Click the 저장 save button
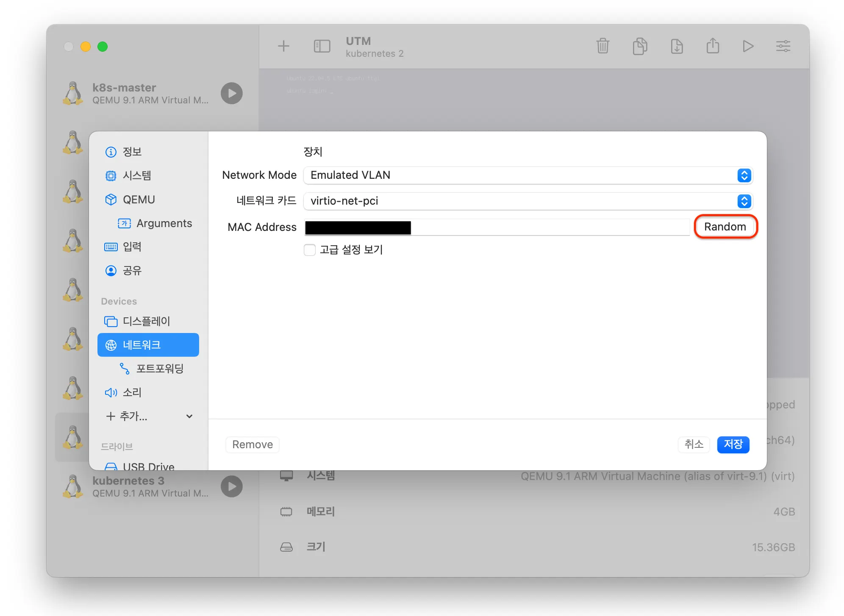This screenshot has width=844, height=616. (733, 444)
